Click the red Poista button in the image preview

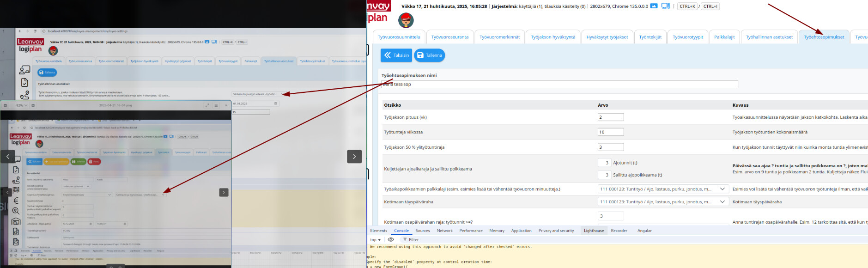coord(94,162)
